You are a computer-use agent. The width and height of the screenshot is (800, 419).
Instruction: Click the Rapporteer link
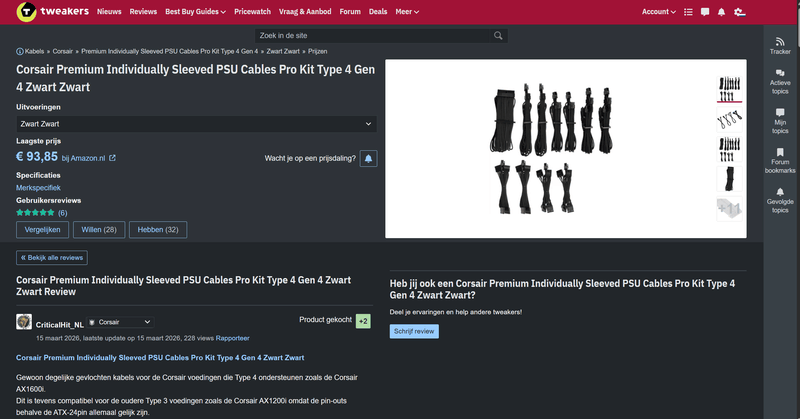coord(233,338)
